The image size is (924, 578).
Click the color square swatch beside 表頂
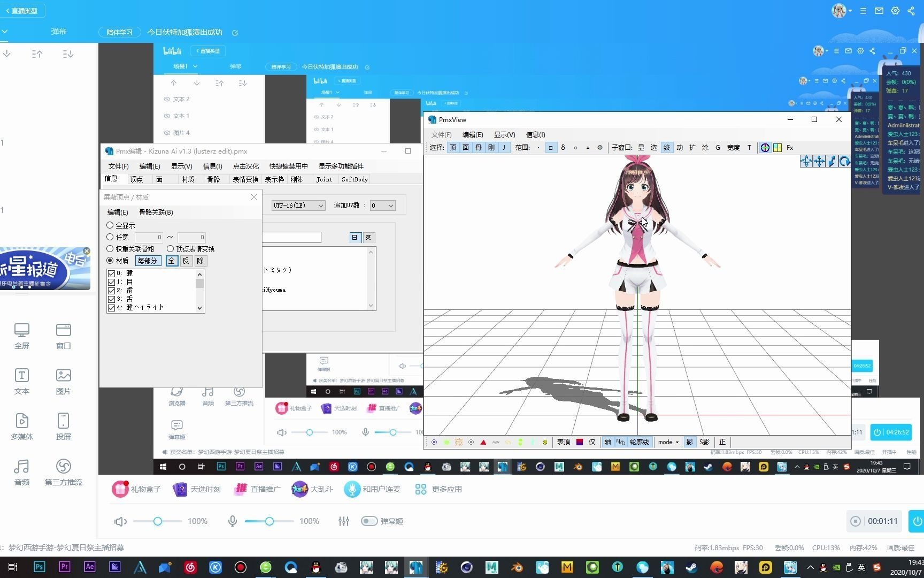(579, 442)
